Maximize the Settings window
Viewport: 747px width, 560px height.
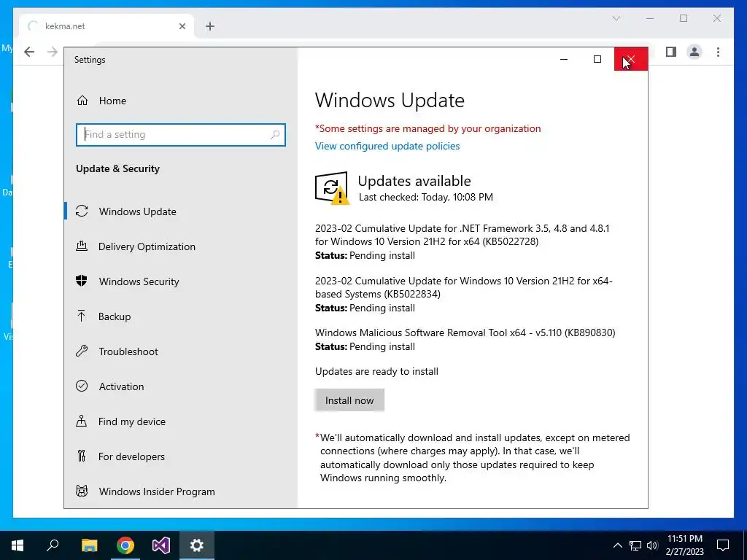[597, 59]
